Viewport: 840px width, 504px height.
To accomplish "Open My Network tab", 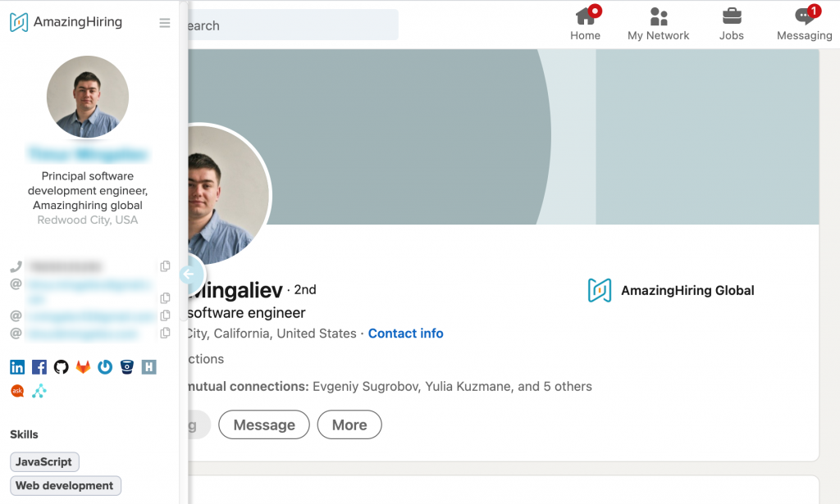I will pos(659,24).
